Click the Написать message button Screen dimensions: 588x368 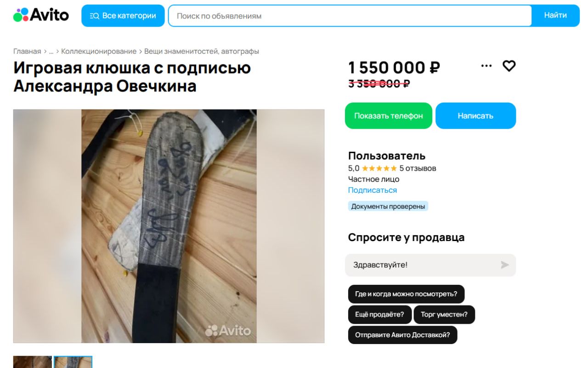click(x=475, y=116)
